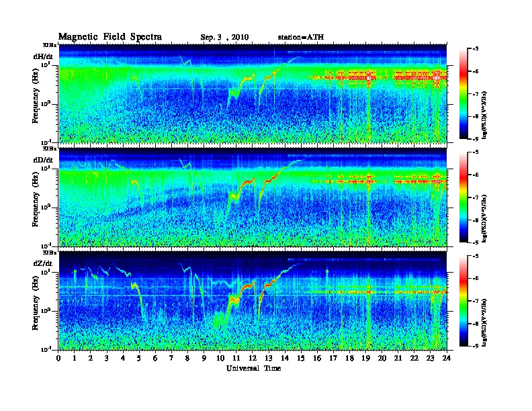This screenshot has width=532, height=411.
Task: Click hour tick label '17' on time axis
Action: (x=334, y=358)
